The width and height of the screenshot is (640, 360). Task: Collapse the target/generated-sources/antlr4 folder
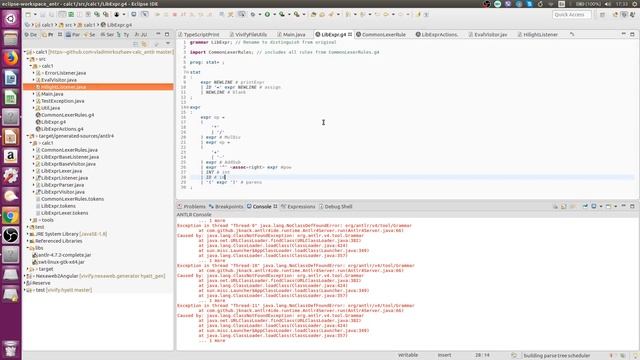pyautogui.click(x=28, y=136)
